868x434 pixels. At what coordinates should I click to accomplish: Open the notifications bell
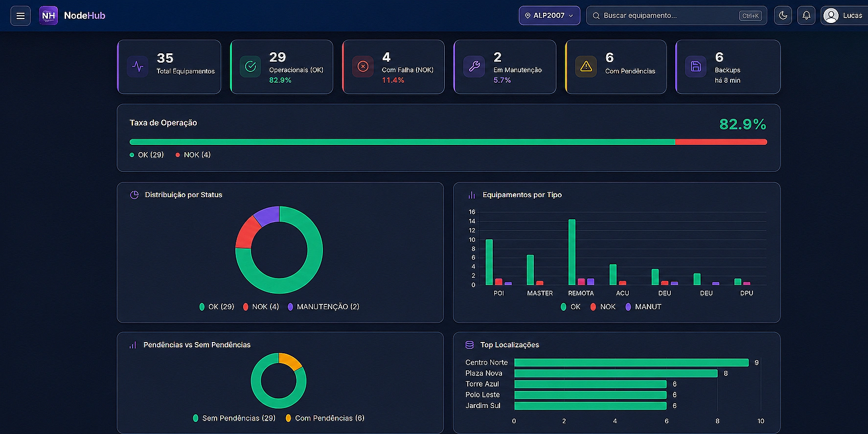click(x=806, y=16)
